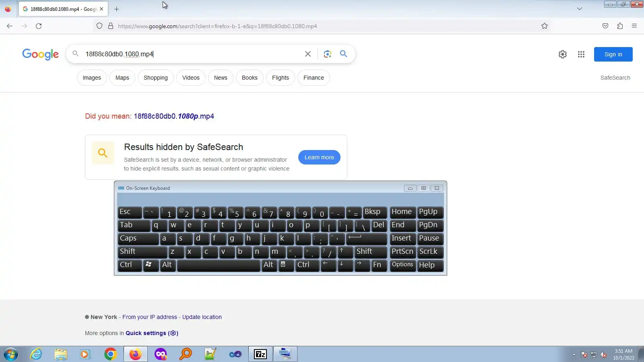The image size is (644, 362).
Task: Go back to the previous page
Action: click(10, 26)
